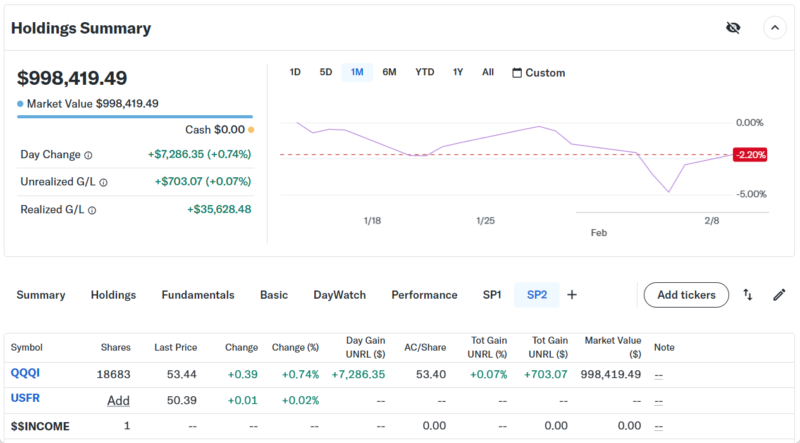
Task: Click the Day Change info icon
Action: tap(88, 155)
